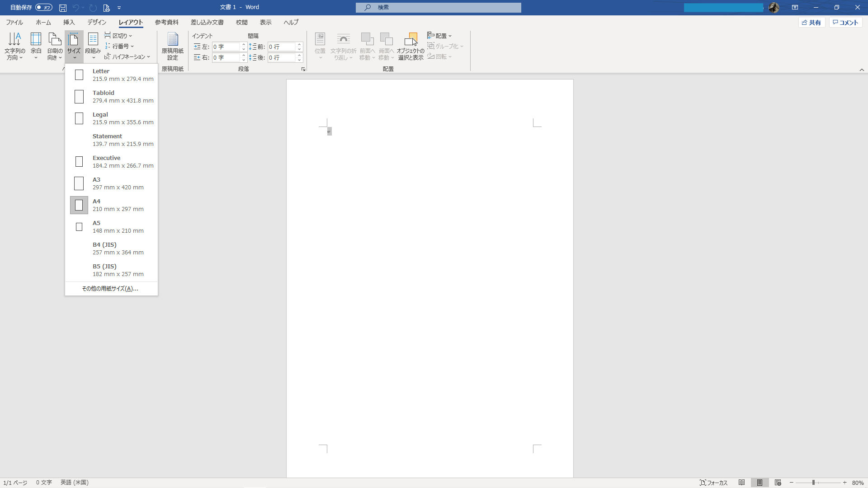Open manuscript paper settings (原稿用紙設定) icon
Image resolution: width=868 pixels, height=488 pixels.
pyautogui.click(x=172, y=45)
